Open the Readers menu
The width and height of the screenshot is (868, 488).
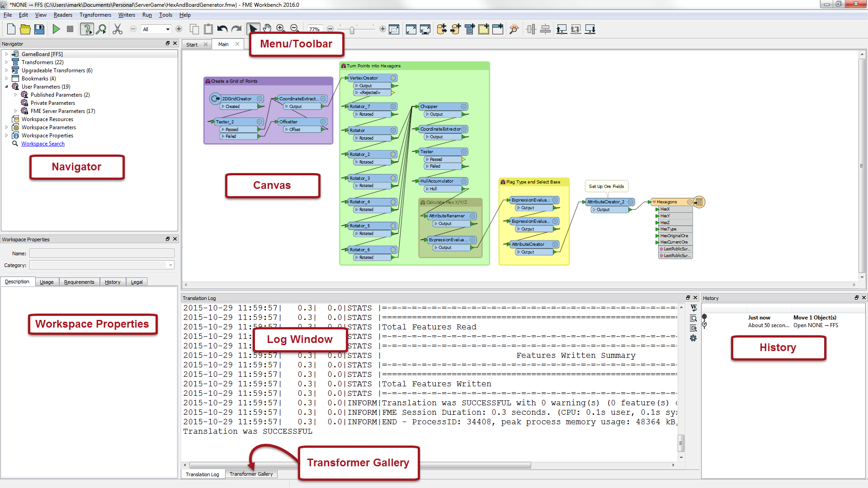coord(63,15)
